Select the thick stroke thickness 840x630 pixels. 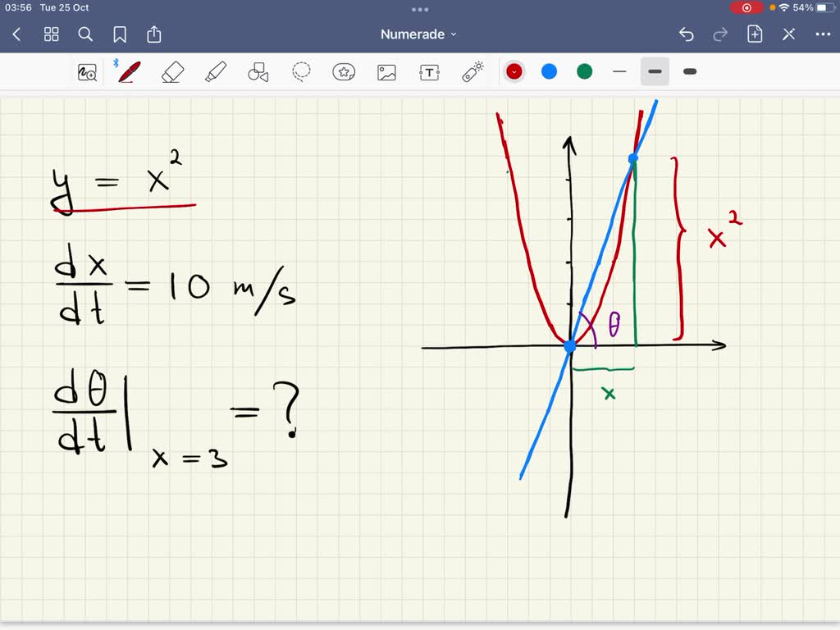click(690, 72)
